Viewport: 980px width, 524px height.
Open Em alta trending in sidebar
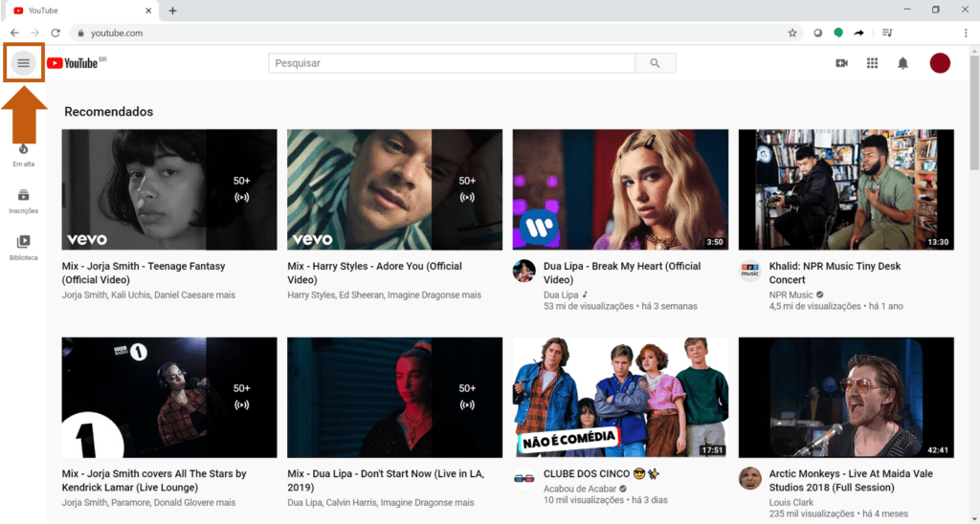point(24,156)
